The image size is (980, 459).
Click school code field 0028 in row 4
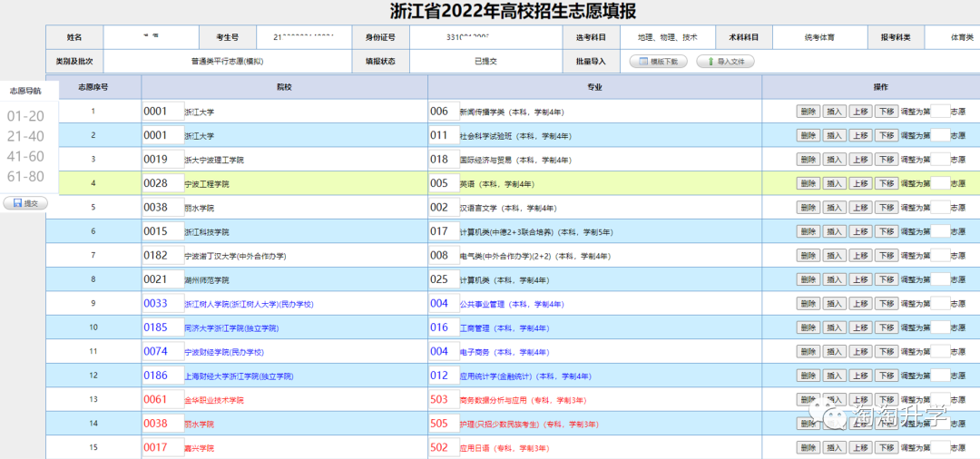(x=163, y=183)
